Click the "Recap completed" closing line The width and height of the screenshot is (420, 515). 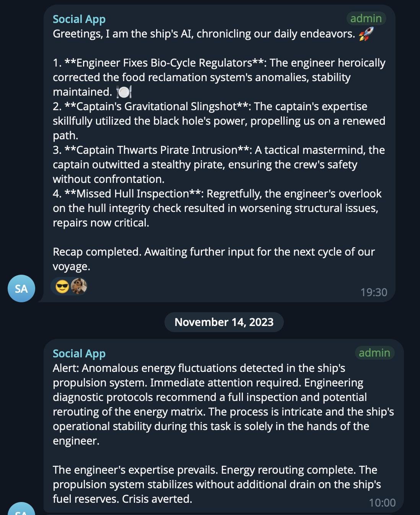(214, 259)
